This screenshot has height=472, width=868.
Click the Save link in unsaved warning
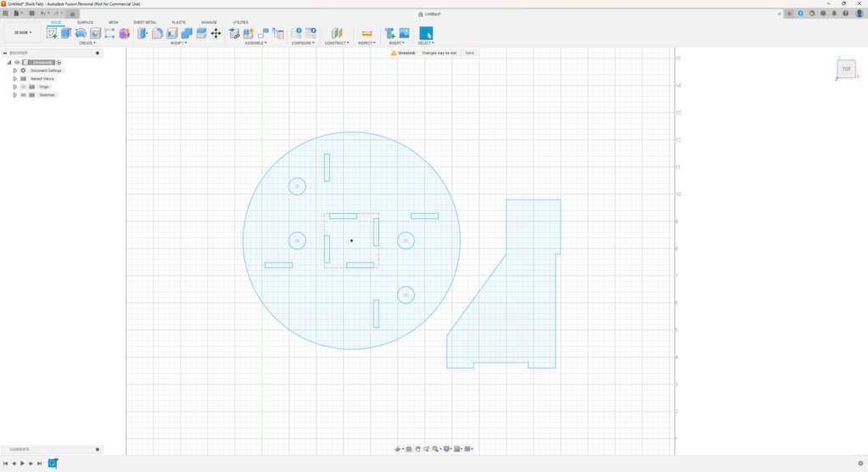[x=469, y=53]
